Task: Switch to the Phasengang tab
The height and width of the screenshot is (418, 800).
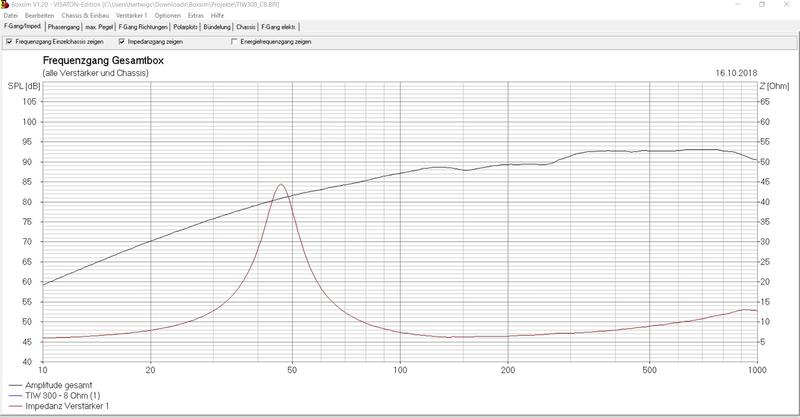Action: [x=63, y=27]
